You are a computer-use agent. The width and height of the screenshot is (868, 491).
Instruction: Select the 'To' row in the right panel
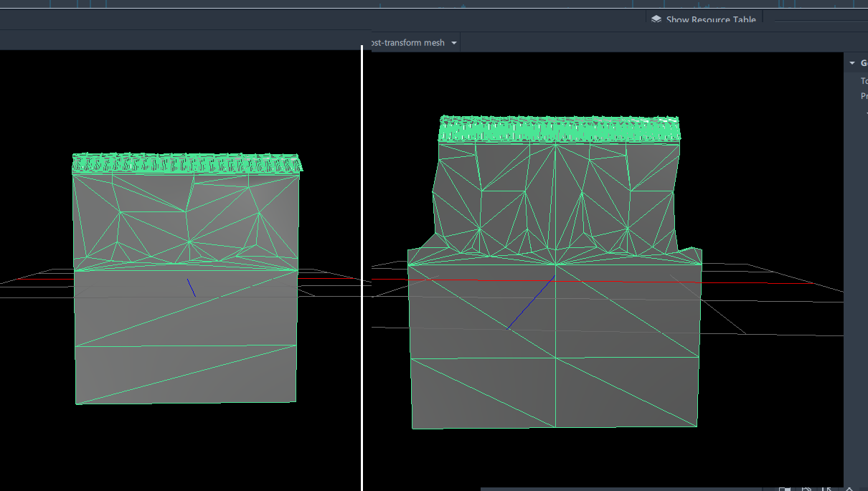click(x=864, y=81)
